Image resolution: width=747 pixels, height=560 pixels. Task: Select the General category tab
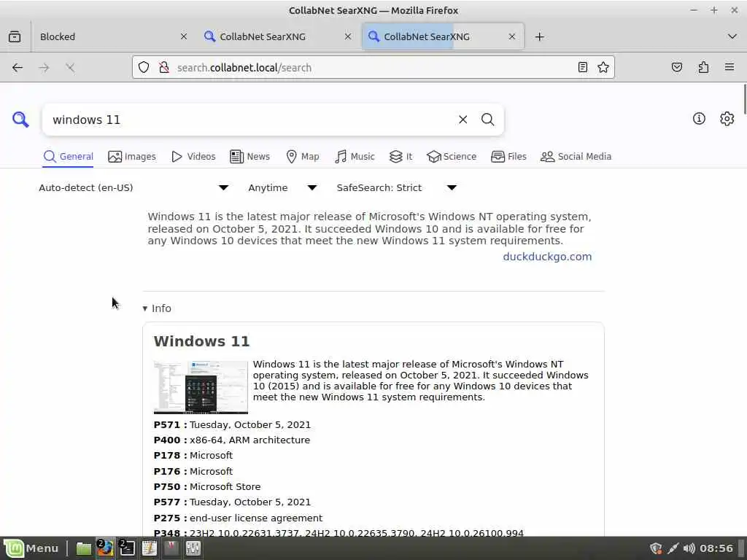(x=68, y=157)
